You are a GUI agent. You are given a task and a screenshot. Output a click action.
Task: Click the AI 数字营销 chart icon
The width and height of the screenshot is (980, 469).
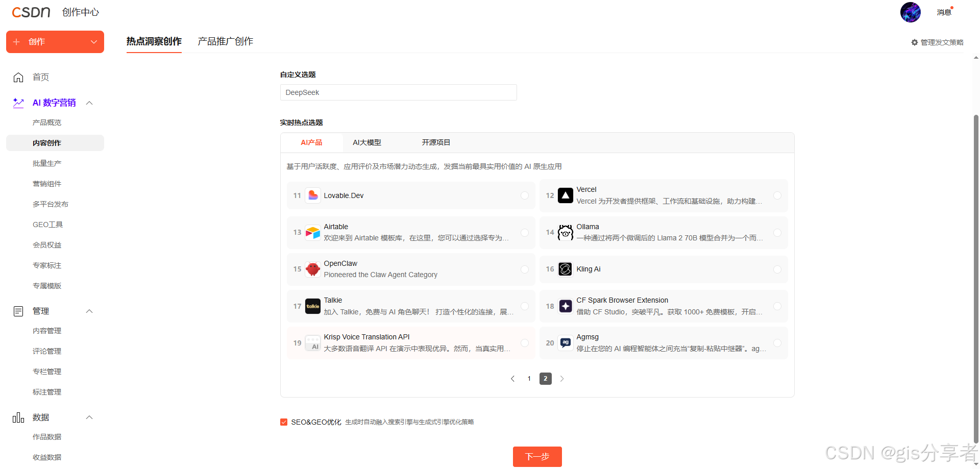(18, 103)
